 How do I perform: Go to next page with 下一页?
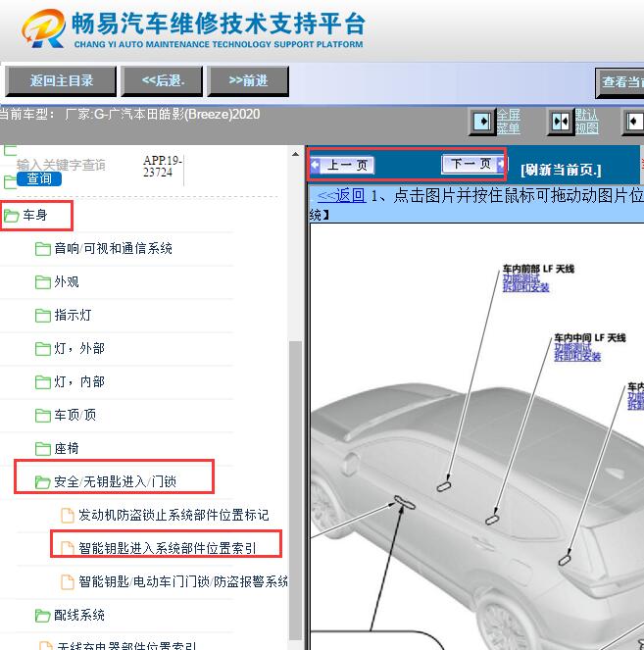coord(471,165)
